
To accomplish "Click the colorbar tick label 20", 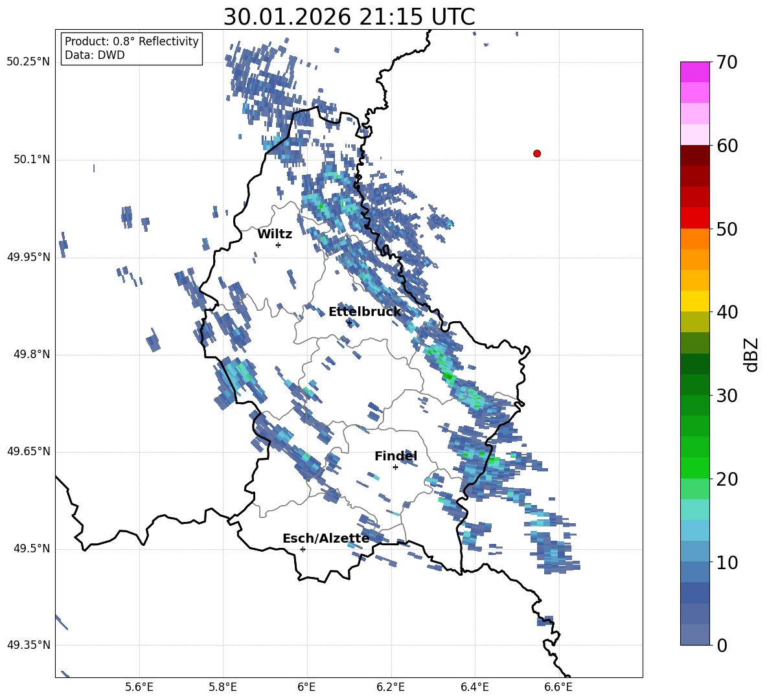I will (x=727, y=479).
